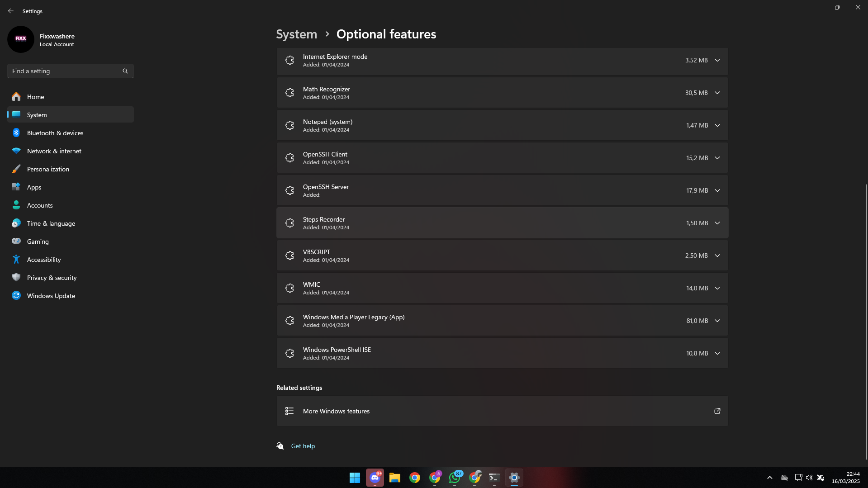Click the Settings gear icon in the taskbar
Viewport: 868px width, 488px height.
click(514, 478)
